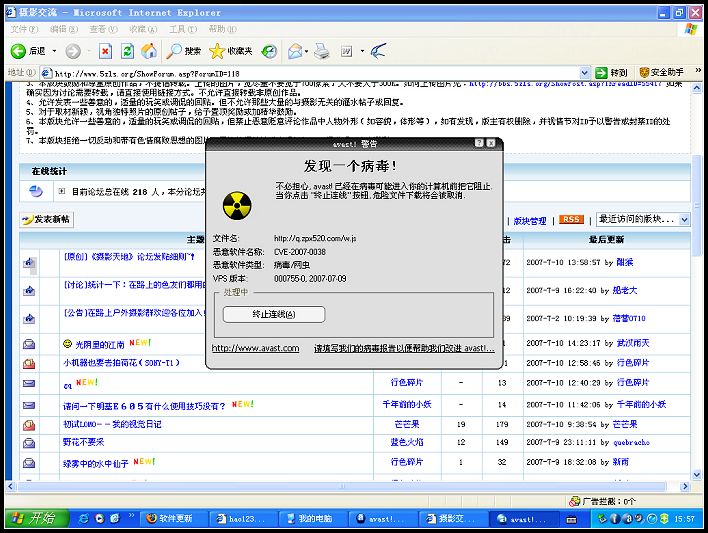Image resolution: width=708 pixels, height=533 pixels.
Task: Click the IE Back button
Action: point(28,51)
